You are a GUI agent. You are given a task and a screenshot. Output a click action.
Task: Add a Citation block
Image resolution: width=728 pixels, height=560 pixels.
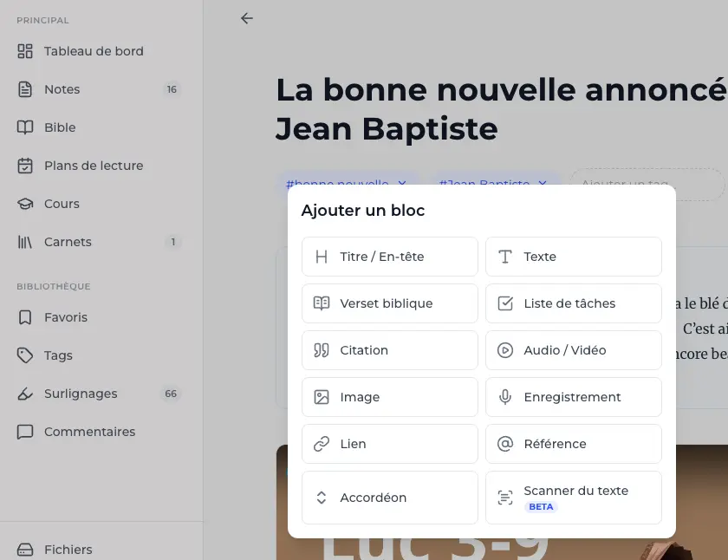point(389,350)
